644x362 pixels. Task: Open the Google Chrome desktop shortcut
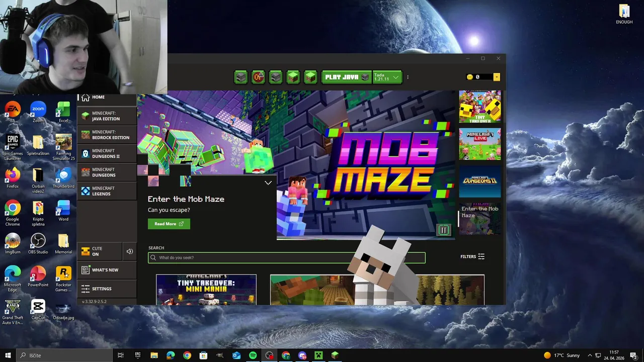point(13,213)
